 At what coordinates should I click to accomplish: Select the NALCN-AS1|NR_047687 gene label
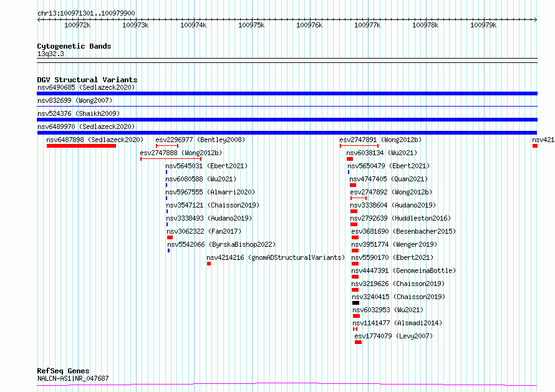tap(73, 378)
